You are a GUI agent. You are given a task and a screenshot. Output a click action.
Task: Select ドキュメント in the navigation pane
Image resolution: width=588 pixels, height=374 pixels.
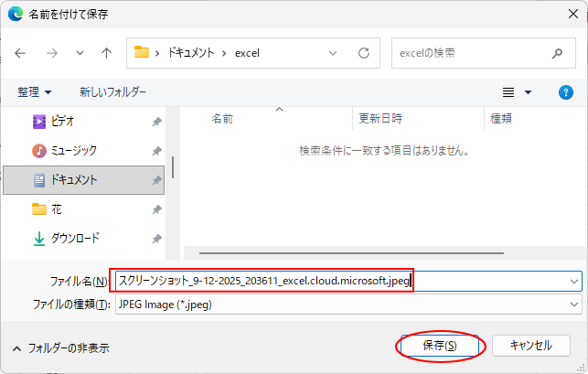pyautogui.click(x=83, y=180)
